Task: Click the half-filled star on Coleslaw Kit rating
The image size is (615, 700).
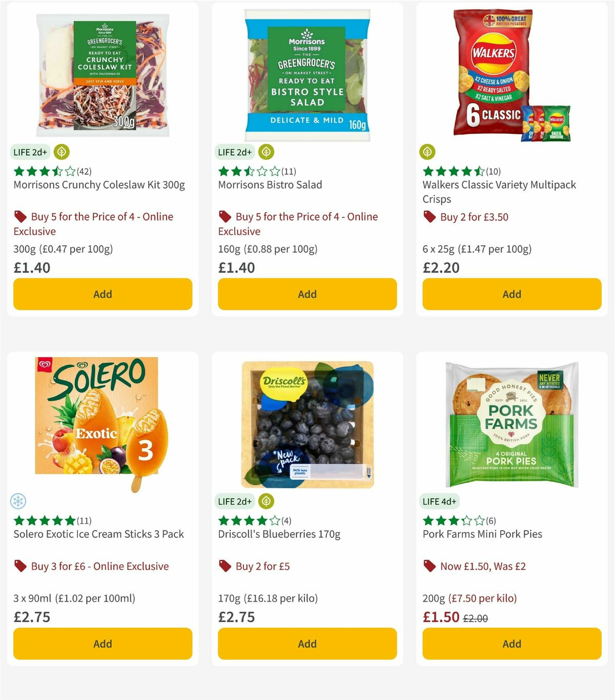Action: click(57, 172)
